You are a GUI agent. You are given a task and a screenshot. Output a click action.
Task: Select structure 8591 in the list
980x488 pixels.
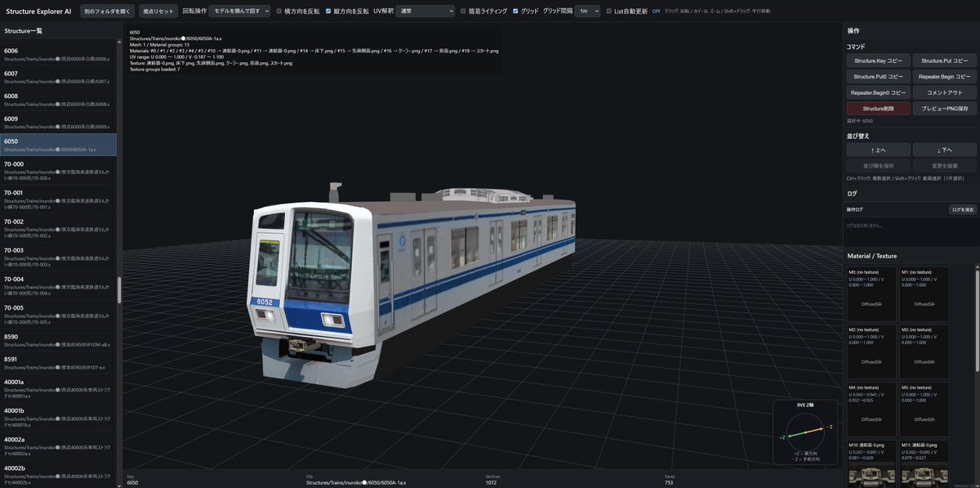[x=59, y=363]
